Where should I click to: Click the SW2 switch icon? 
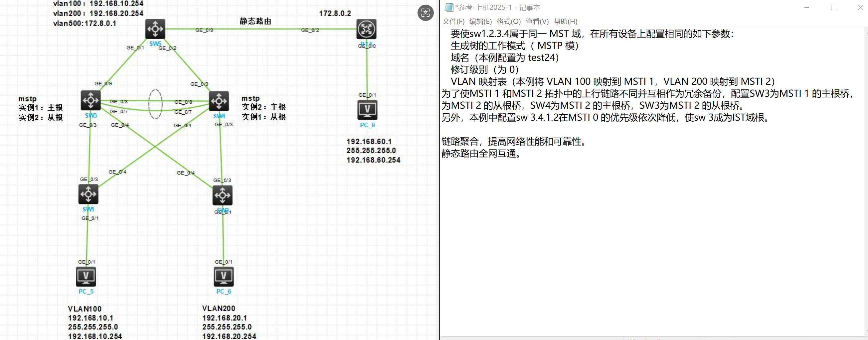click(x=222, y=195)
